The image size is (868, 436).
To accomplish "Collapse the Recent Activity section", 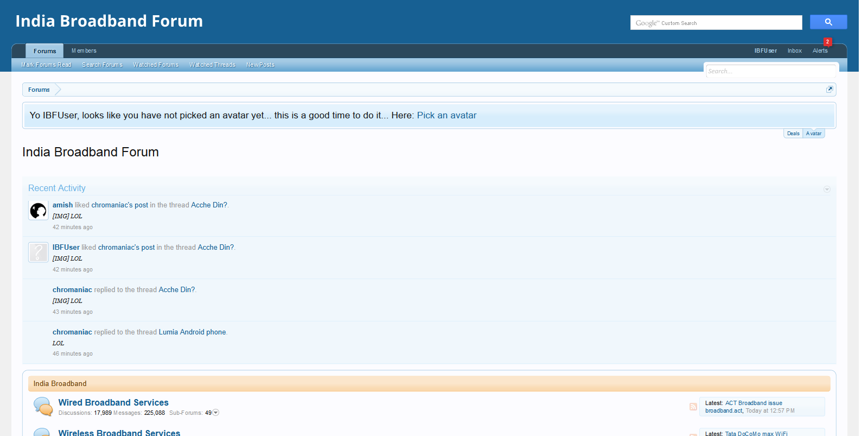I will click(x=827, y=189).
